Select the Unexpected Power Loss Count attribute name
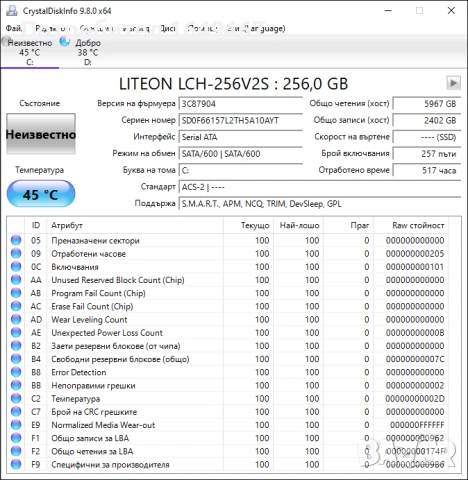This screenshot has height=480, width=468. click(107, 333)
